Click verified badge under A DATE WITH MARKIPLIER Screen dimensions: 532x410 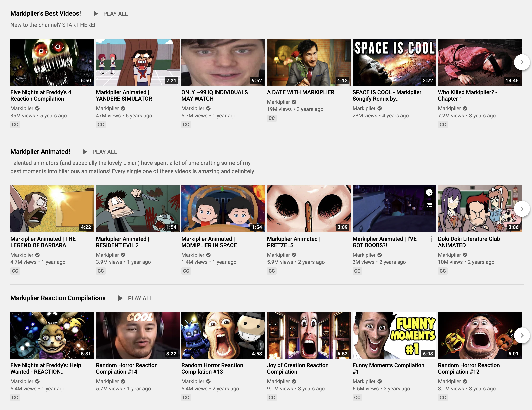(294, 102)
